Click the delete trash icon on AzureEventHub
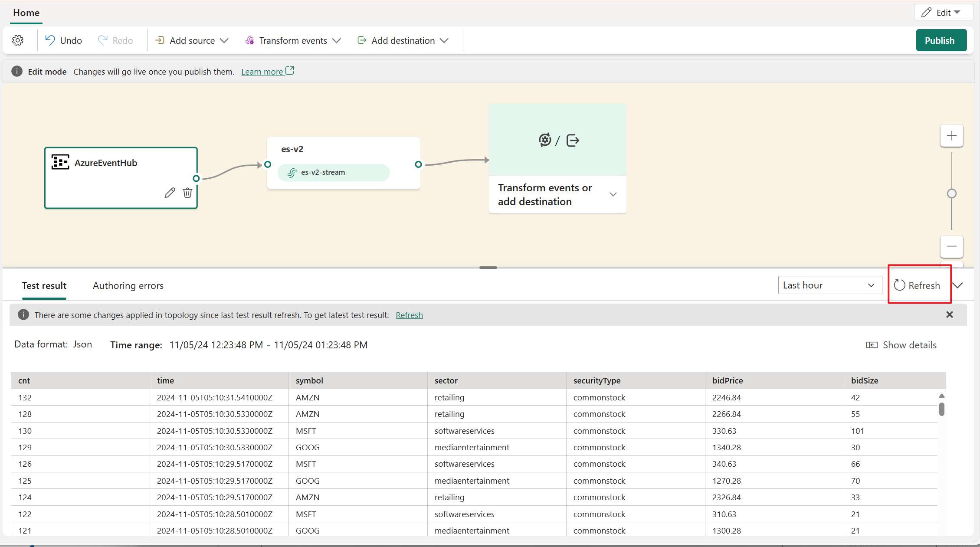The image size is (980, 547). click(x=187, y=193)
